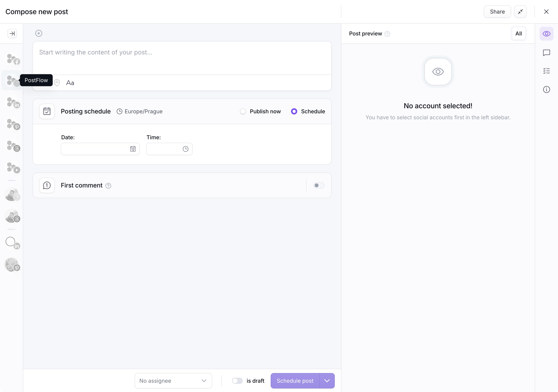Toggle the is draft switch
The image size is (558, 392).
[x=237, y=381]
